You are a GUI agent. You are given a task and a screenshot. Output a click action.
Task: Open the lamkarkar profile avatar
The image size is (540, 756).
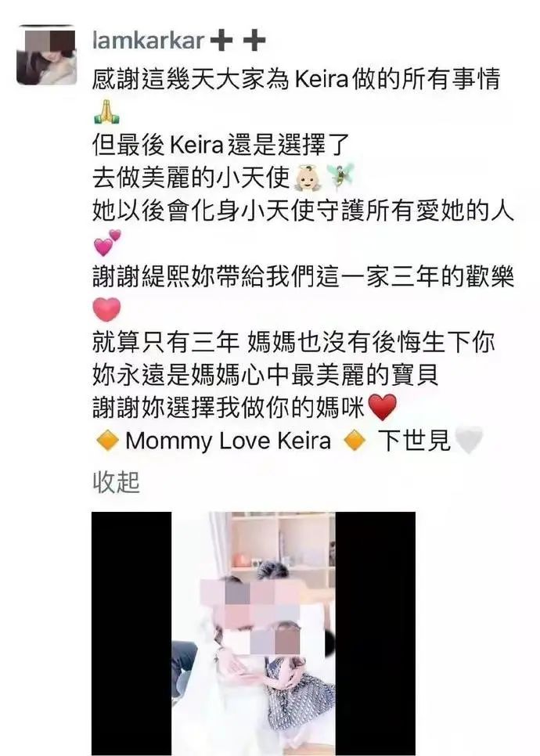click(x=47, y=55)
